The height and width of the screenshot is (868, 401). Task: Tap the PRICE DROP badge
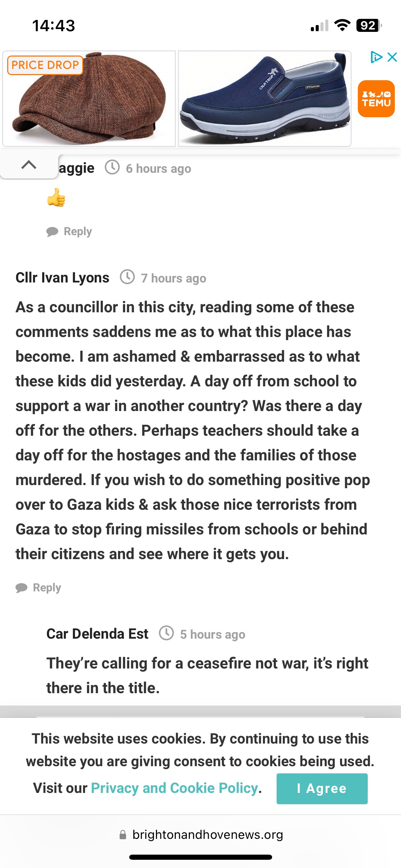[x=45, y=65]
